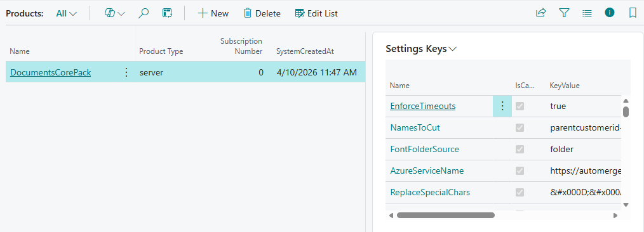Open DocumentsCorePack row options menu
Screen dimensions: 644x232
126,72
